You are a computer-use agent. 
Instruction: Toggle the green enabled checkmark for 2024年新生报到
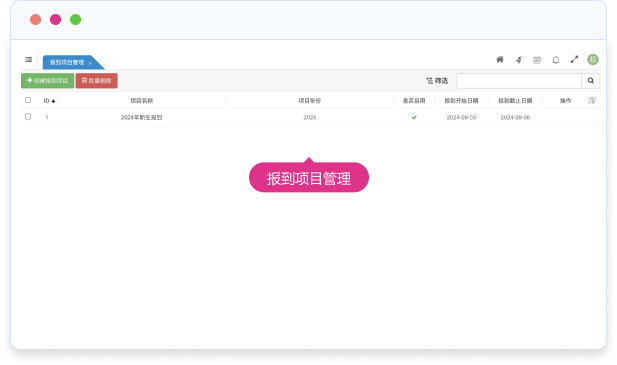click(x=414, y=117)
